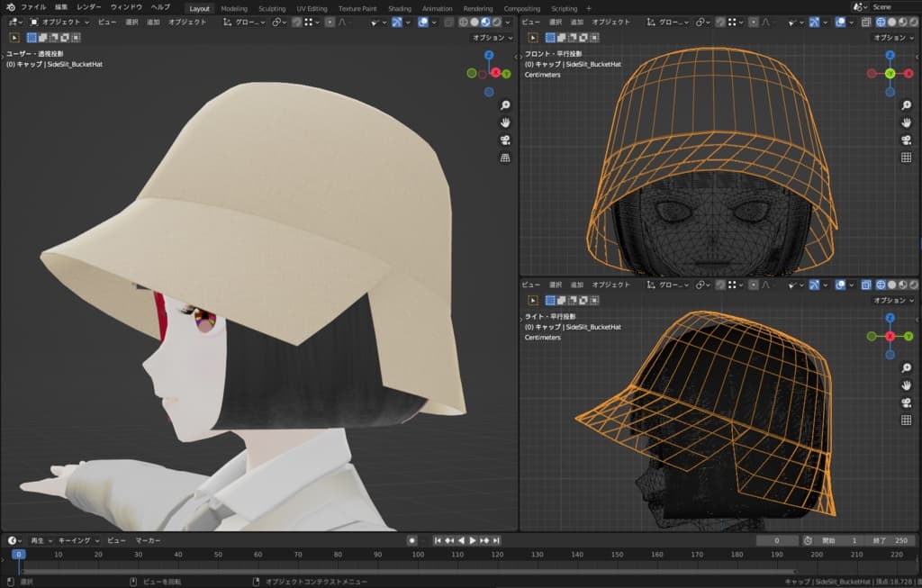
Task: Click the zoom magnifier icon in the perspective viewport
Action: pos(505,105)
